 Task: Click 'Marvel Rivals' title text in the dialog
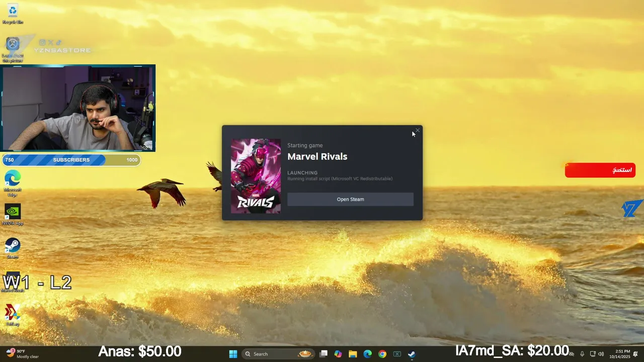(x=317, y=156)
